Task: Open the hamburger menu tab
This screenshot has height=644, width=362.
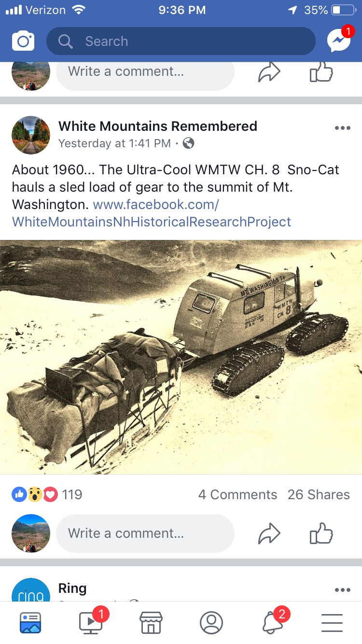Action: pos(332,623)
